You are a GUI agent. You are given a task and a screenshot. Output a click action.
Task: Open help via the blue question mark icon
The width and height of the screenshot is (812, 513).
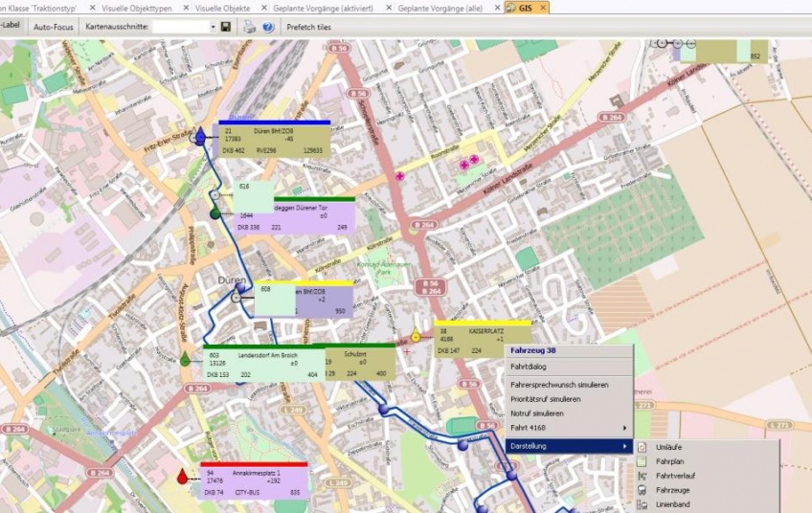(x=268, y=27)
